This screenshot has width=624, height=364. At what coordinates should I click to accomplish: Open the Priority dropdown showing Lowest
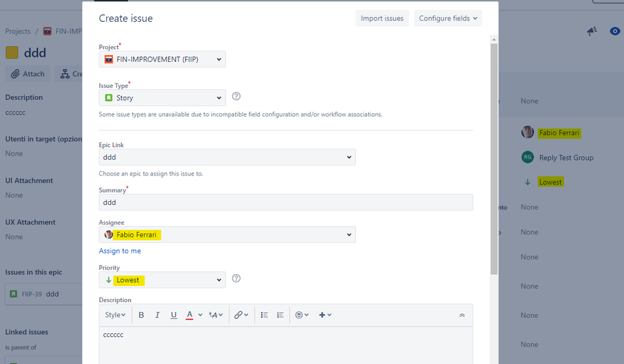[162, 280]
